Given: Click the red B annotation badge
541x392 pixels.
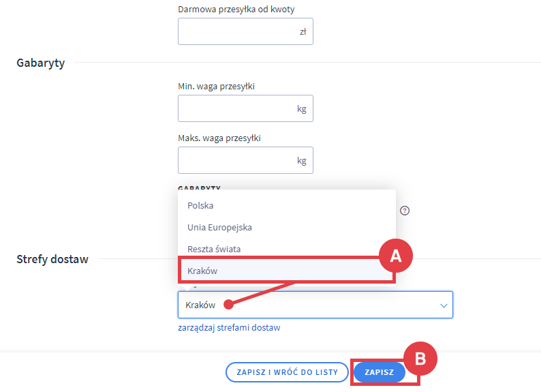Looking at the screenshot, I should click(x=420, y=360).
